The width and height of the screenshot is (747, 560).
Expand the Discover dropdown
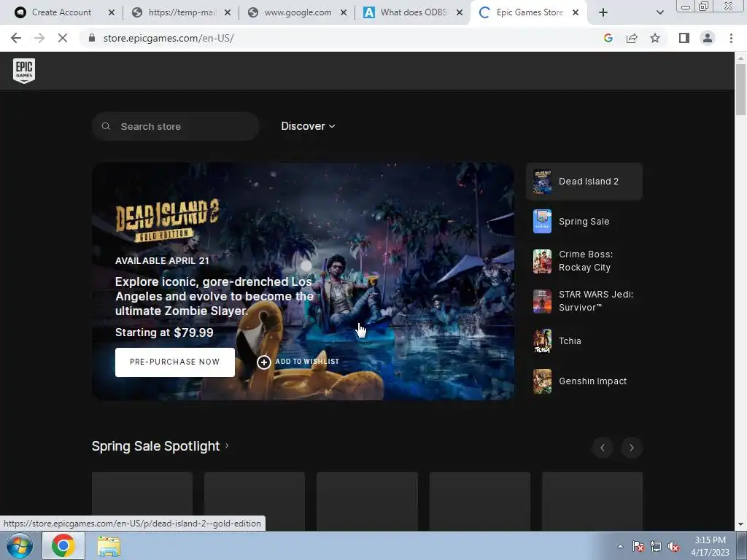[308, 126]
